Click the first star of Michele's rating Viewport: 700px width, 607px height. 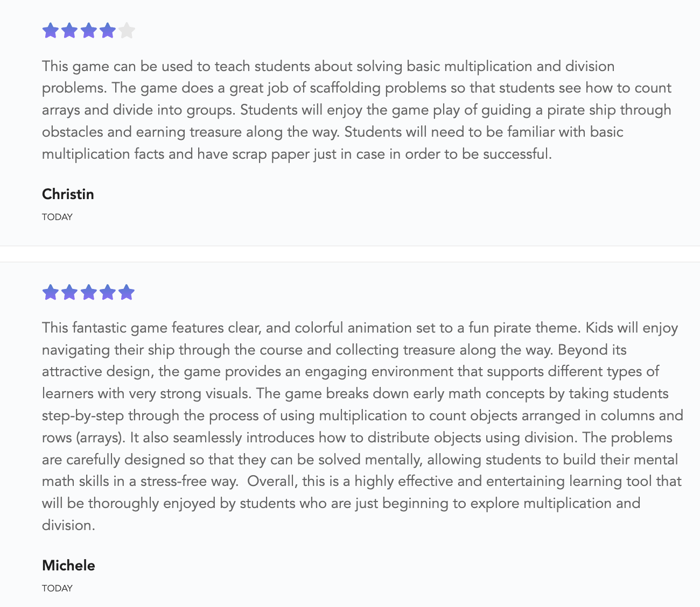(x=50, y=292)
